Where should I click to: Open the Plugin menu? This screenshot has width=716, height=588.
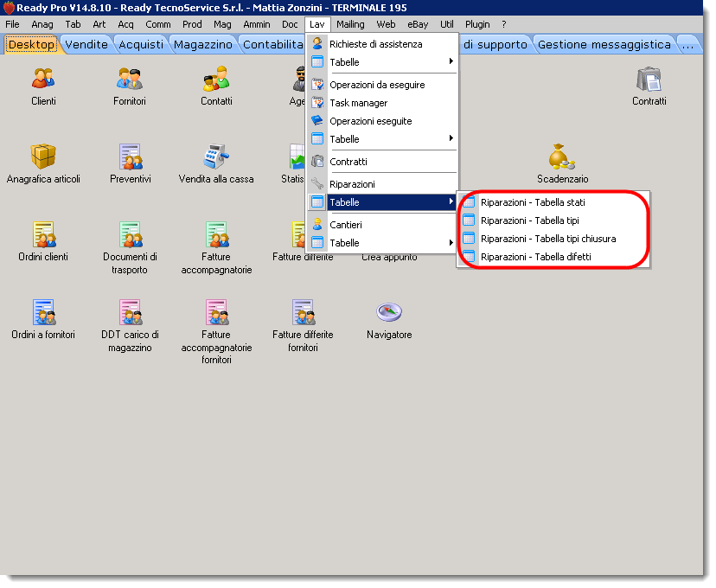(x=477, y=24)
